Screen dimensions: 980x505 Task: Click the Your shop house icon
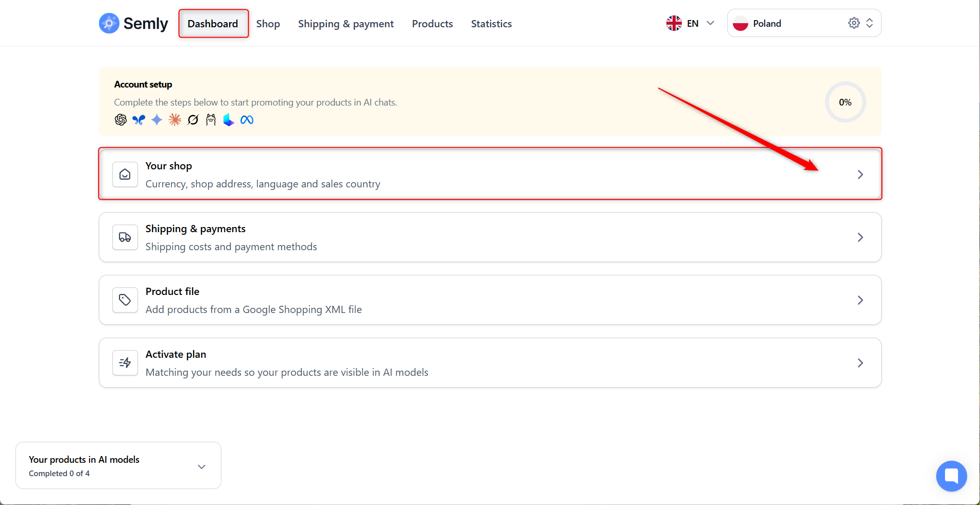[x=125, y=175]
